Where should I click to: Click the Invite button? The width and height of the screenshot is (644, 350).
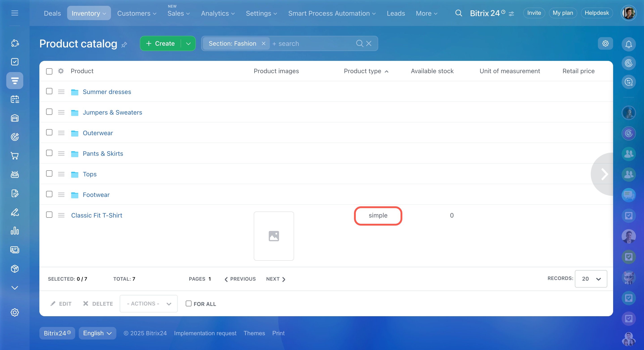(x=534, y=13)
